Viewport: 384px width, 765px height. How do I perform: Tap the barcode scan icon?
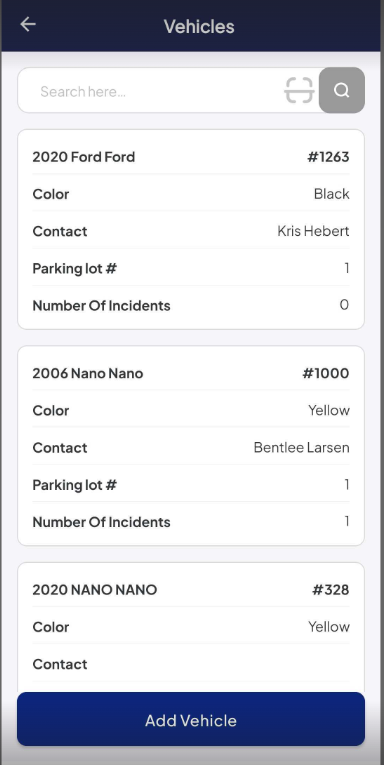click(x=299, y=90)
